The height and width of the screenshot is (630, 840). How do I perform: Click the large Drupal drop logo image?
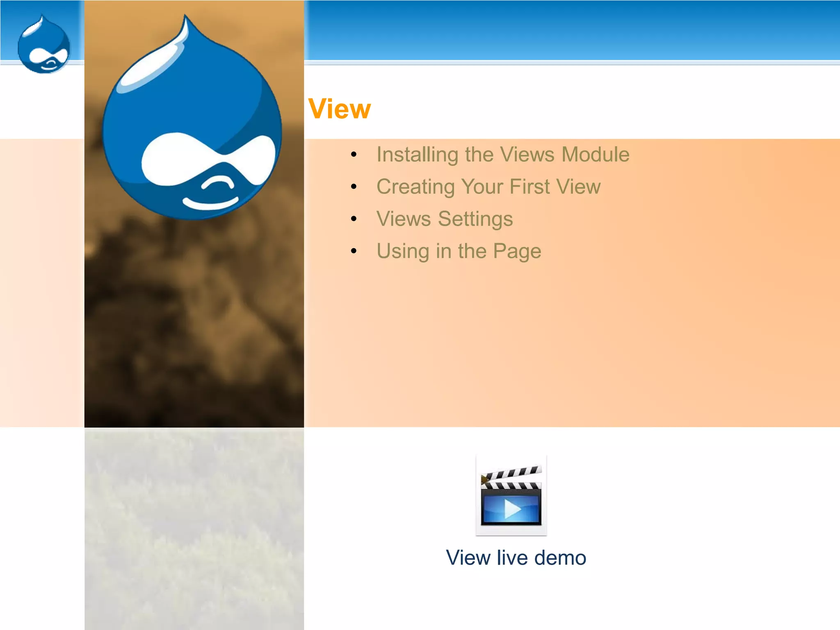click(192, 117)
